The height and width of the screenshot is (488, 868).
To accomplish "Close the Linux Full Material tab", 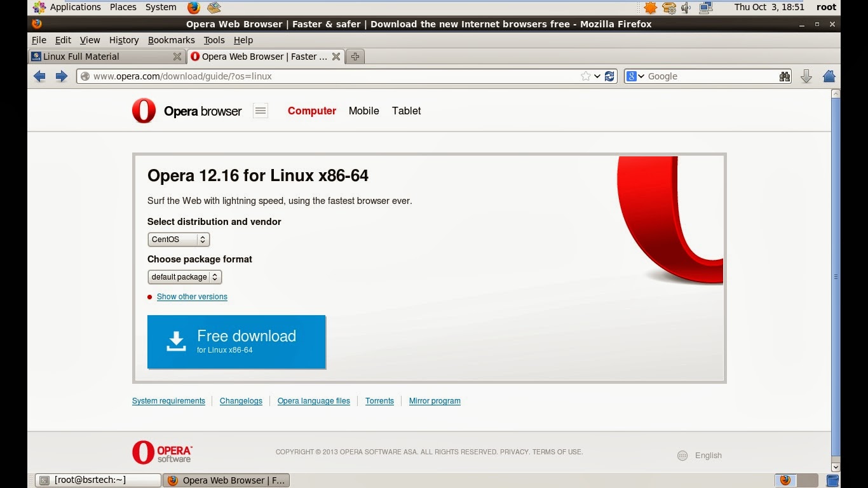I will 177,57.
